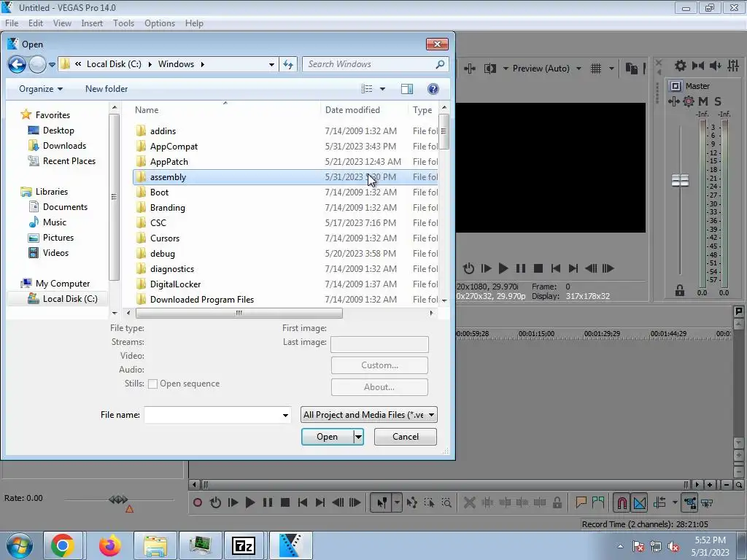Click the dialog help question mark icon
Image resolution: width=747 pixels, height=560 pixels.
pos(433,89)
